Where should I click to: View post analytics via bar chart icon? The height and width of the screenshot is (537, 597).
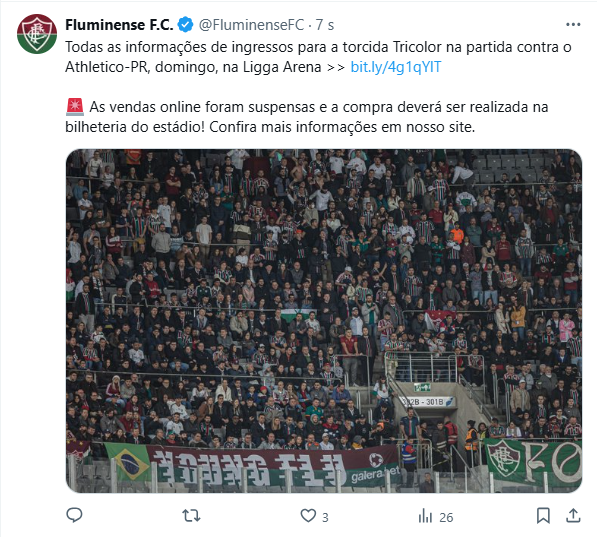[x=425, y=516]
